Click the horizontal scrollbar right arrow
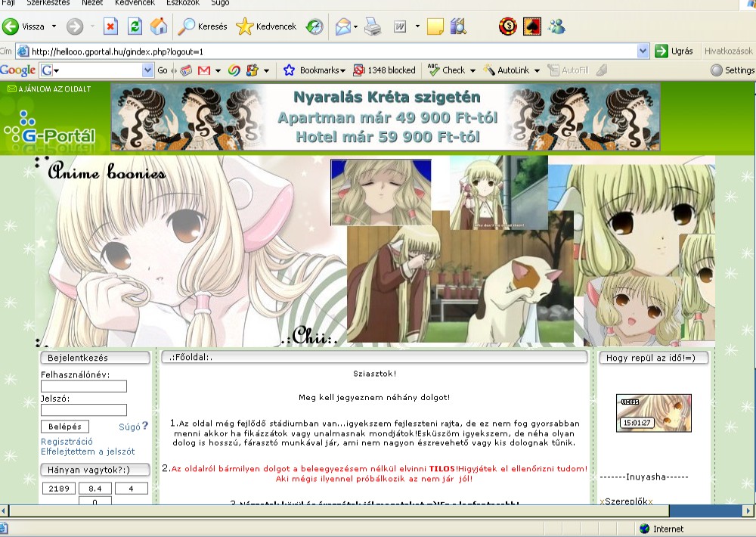This screenshot has height=537, width=756. tap(748, 511)
